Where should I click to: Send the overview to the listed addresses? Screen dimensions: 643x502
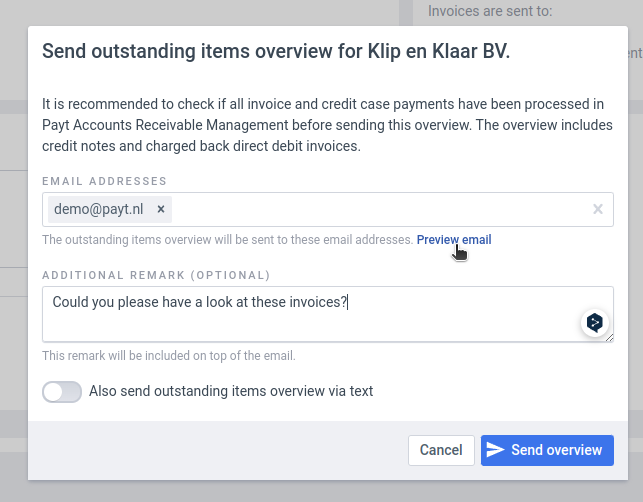point(547,450)
